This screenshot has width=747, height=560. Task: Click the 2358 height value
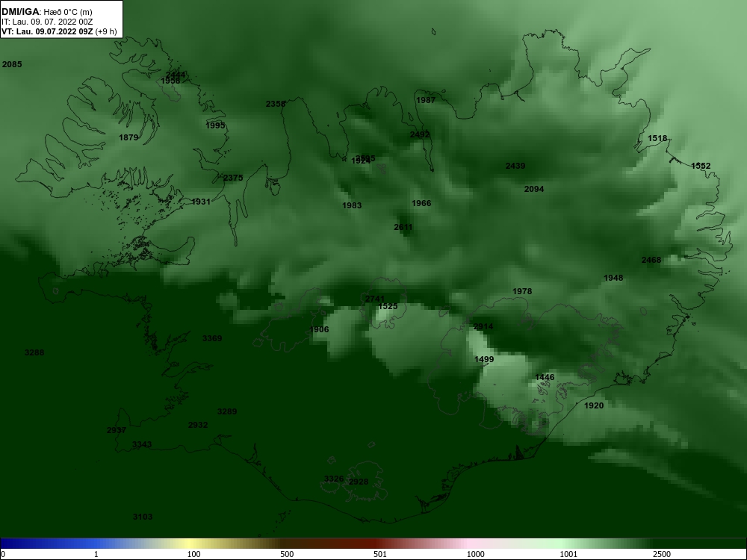click(x=276, y=104)
